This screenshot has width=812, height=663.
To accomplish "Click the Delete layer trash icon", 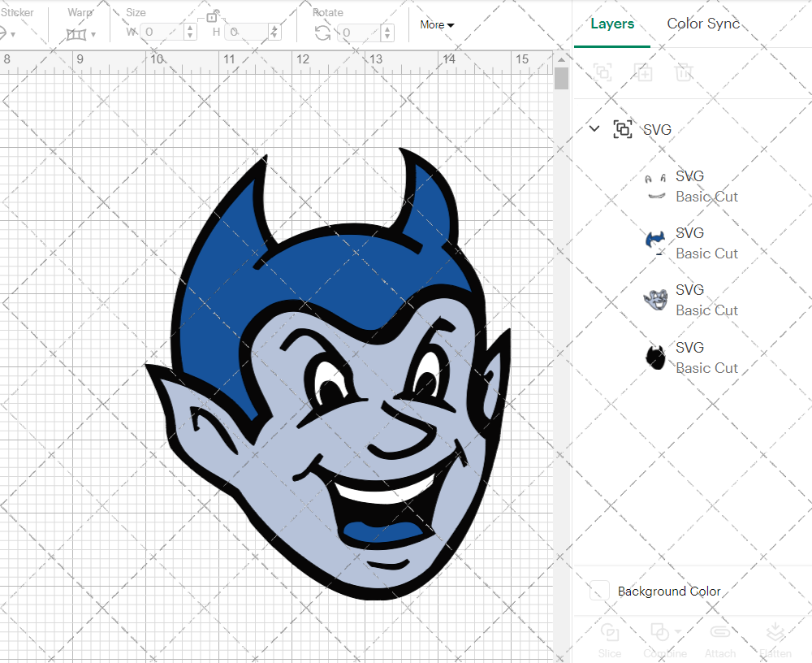I will point(684,72).
